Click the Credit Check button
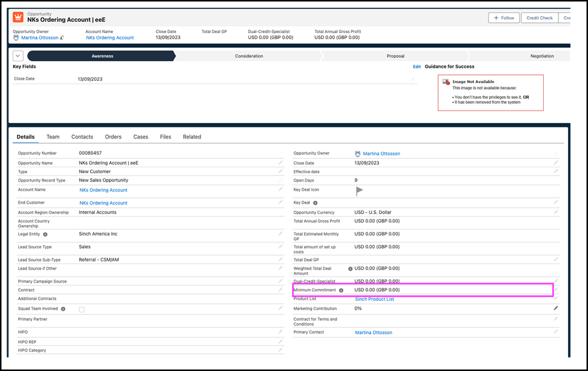The height and width of the screenshot is (371, 588). [x=539, y=18]
